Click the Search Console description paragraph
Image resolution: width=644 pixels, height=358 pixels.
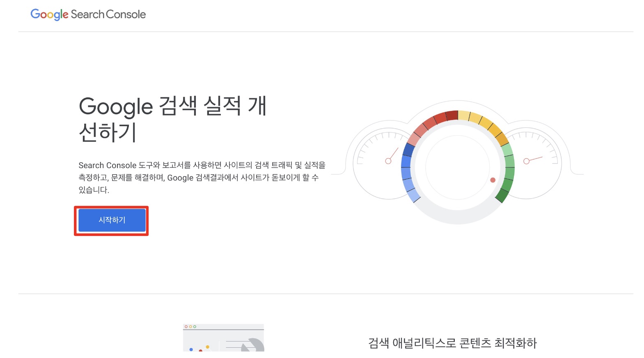click(x=202, y=178)
